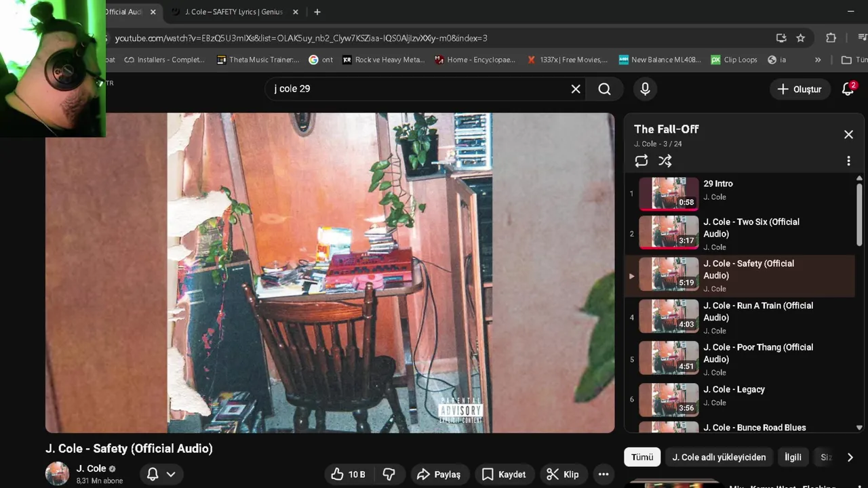
Task: Select the İlgili filter chip
Action: click(793, 457)
